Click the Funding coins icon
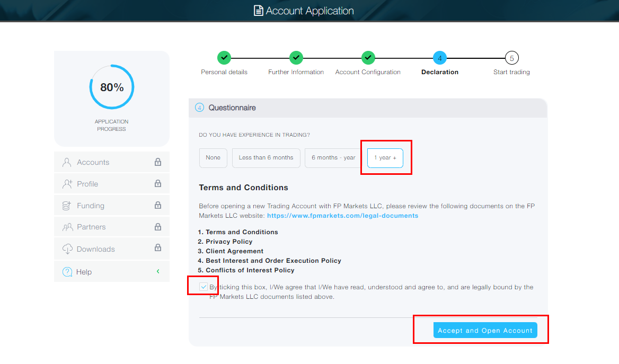The width and height of the screenshot is (619, 364). click(x=67, y=206)
